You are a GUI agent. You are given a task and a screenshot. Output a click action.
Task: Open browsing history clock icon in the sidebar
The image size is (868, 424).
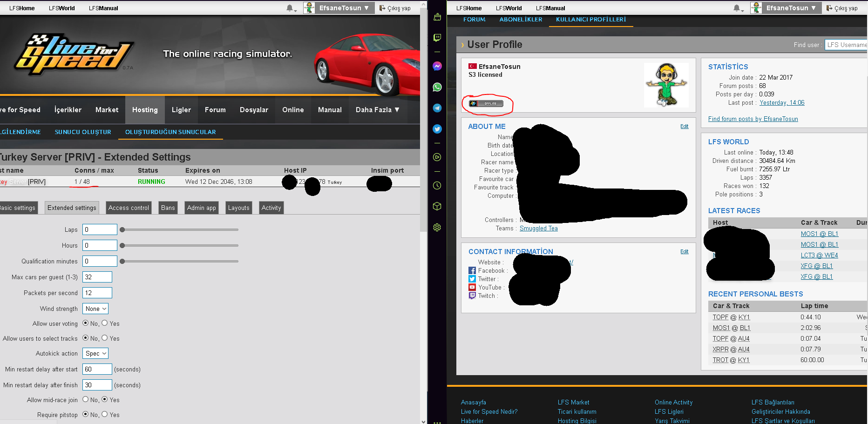pos(437,186)
